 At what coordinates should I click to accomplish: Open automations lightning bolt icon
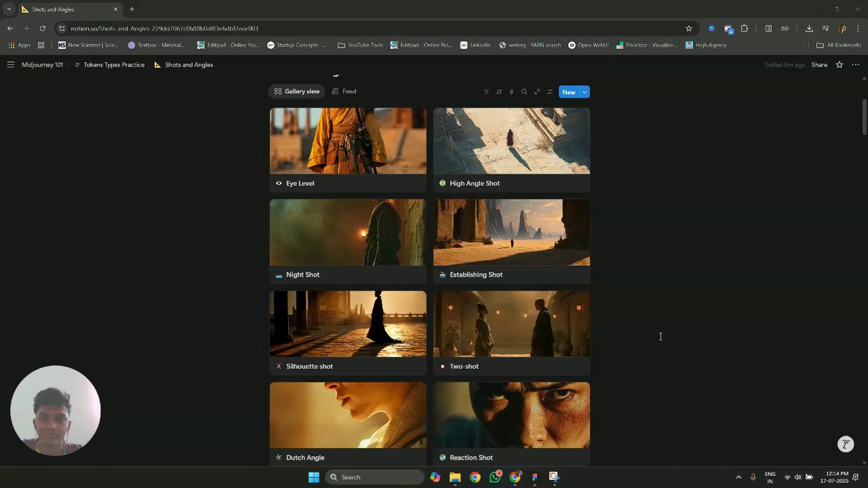(x=511, y=92)
